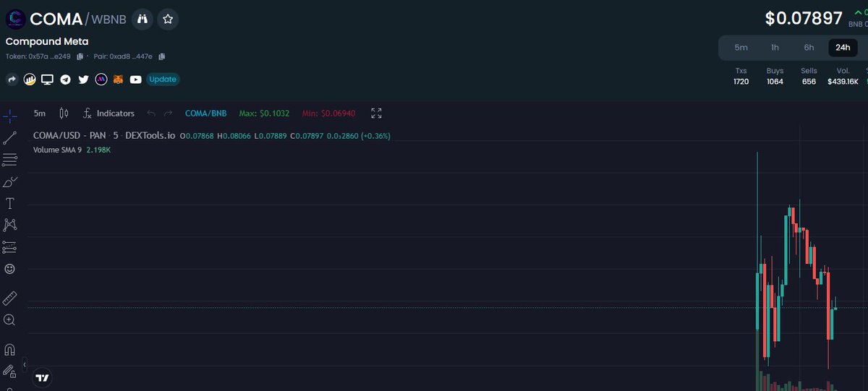Add COMA to favorites with the star

coord(168,20)
